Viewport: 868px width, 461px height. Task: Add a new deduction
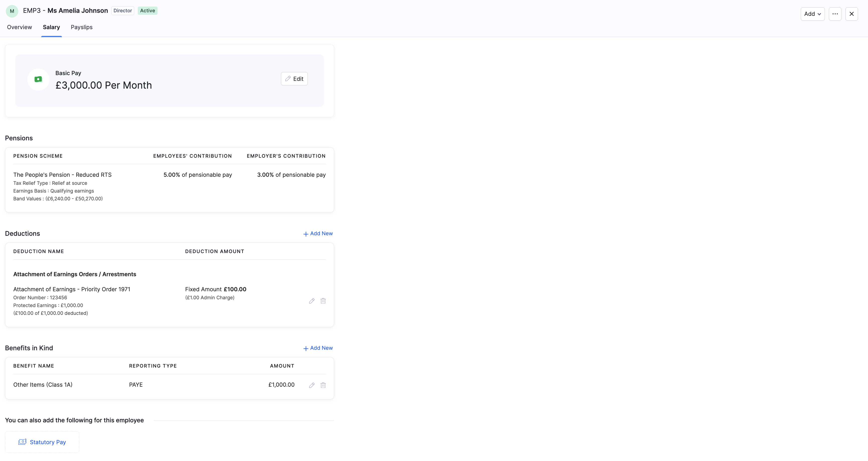318,233
